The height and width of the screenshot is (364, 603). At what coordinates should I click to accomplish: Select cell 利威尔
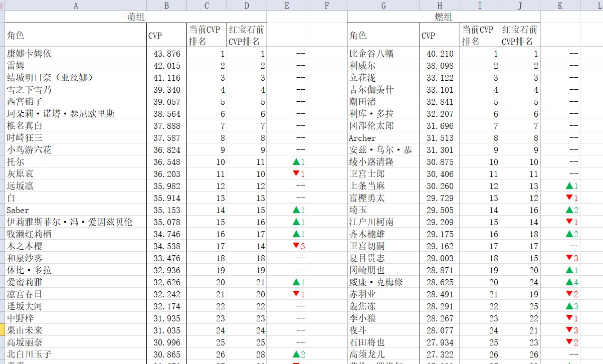coord(383,65)
